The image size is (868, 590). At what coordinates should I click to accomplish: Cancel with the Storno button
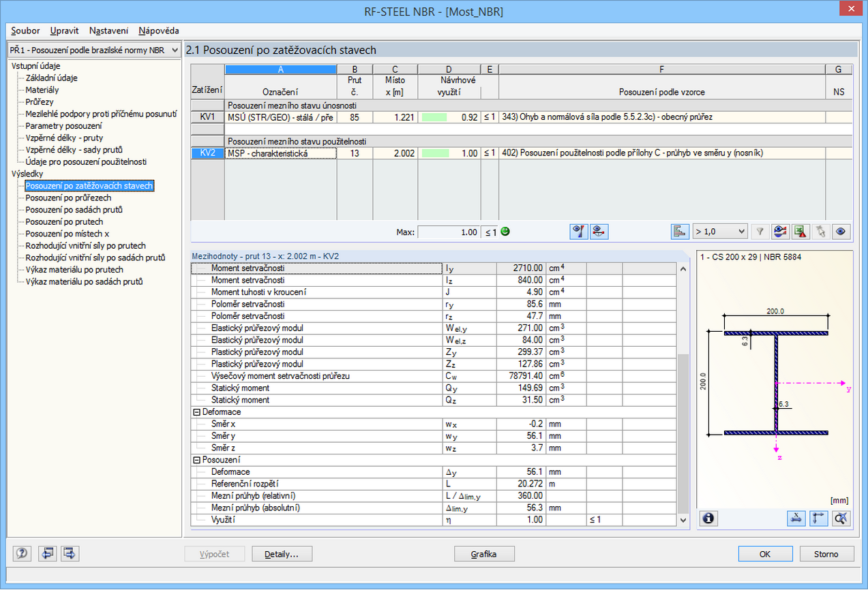coord(826,554)
